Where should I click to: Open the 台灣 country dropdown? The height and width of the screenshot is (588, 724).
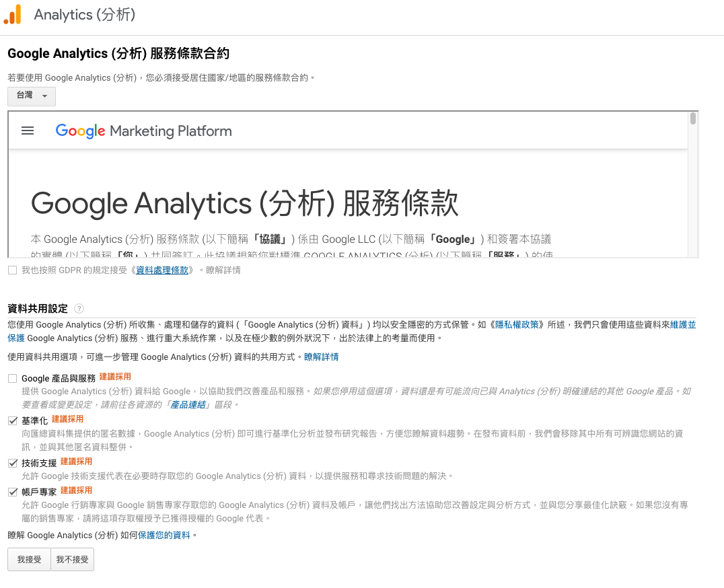[x=32, y=96]
